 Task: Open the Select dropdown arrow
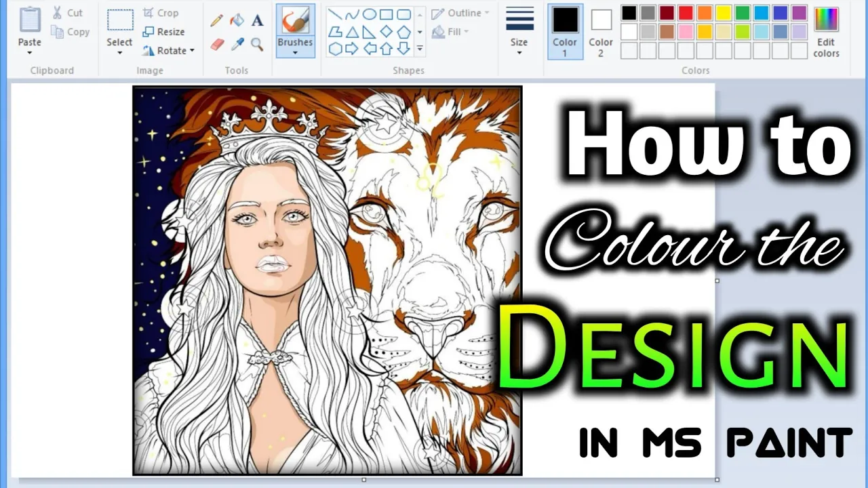pyautogui.click(x=120, y=52)
